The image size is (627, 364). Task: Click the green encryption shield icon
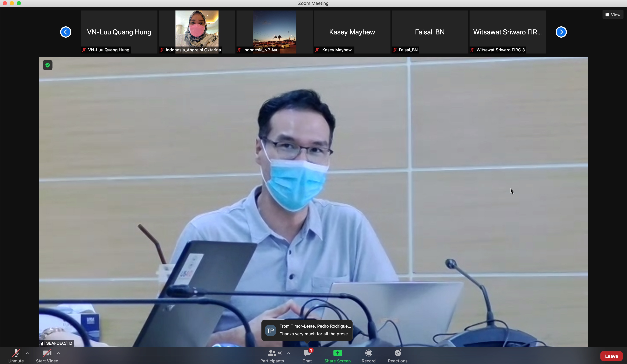tap(48, 65)
